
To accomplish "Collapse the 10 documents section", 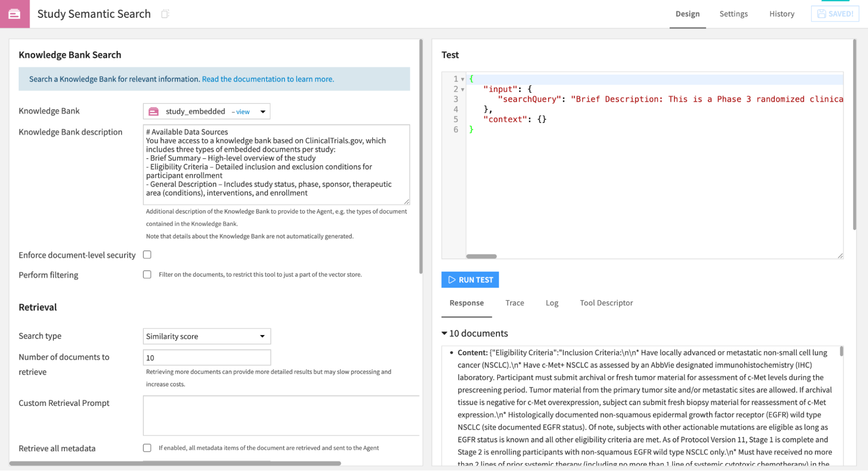I will point(444,333).
